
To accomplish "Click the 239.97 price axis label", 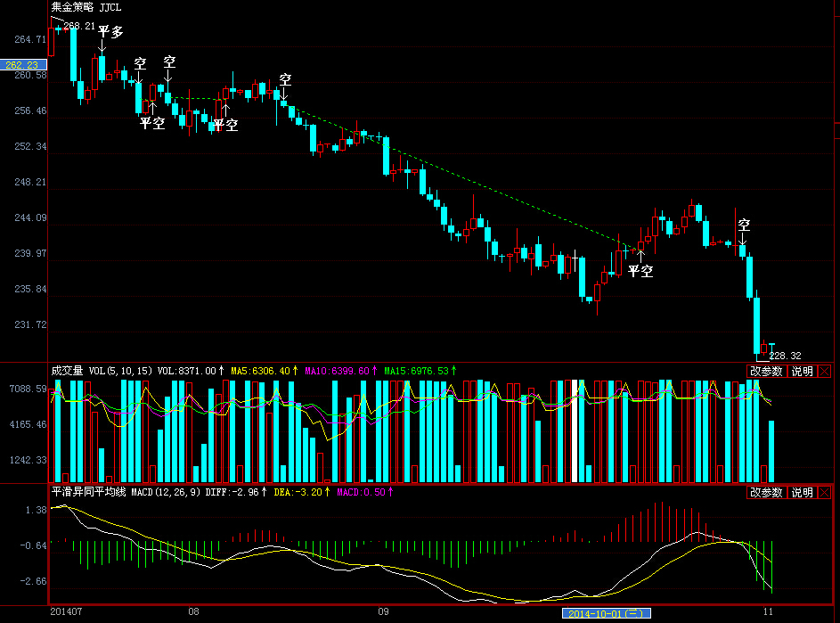I will click(30, 253).
